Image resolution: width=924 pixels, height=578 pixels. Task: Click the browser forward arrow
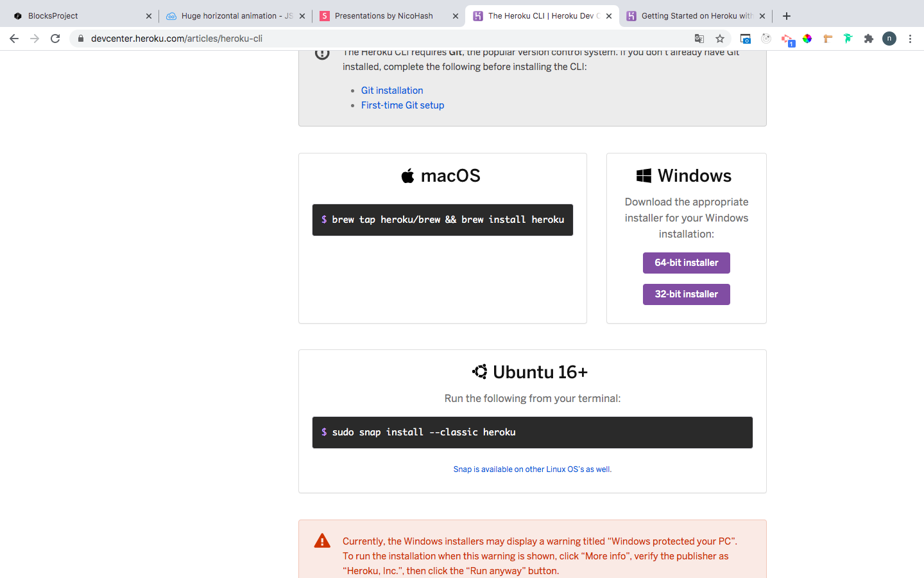(35, 39)
